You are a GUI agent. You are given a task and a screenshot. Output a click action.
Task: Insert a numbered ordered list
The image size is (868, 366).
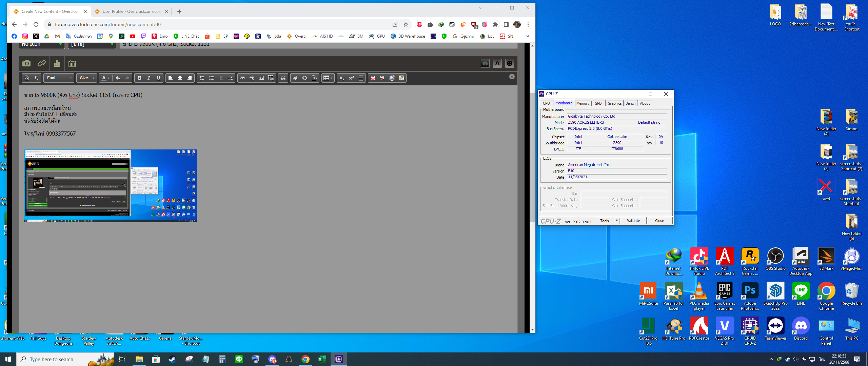coord(202,78)
